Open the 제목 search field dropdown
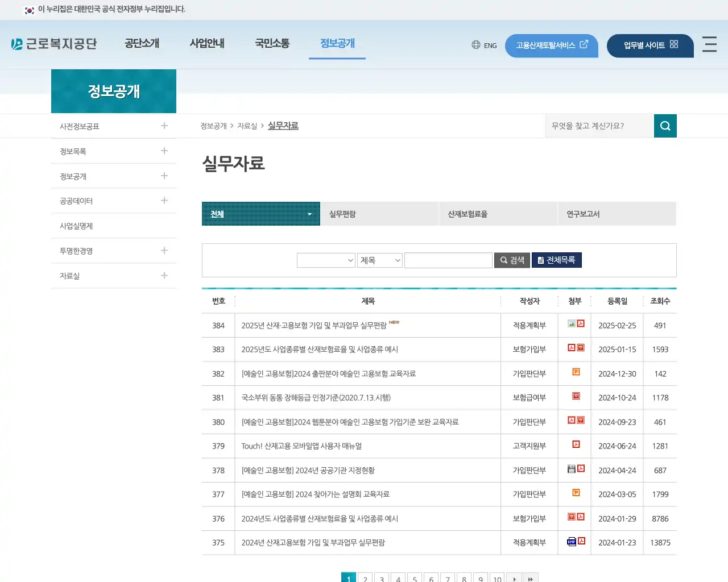This screenshot has height=582, width=728. pyautogui.click(x=379, y=260)
